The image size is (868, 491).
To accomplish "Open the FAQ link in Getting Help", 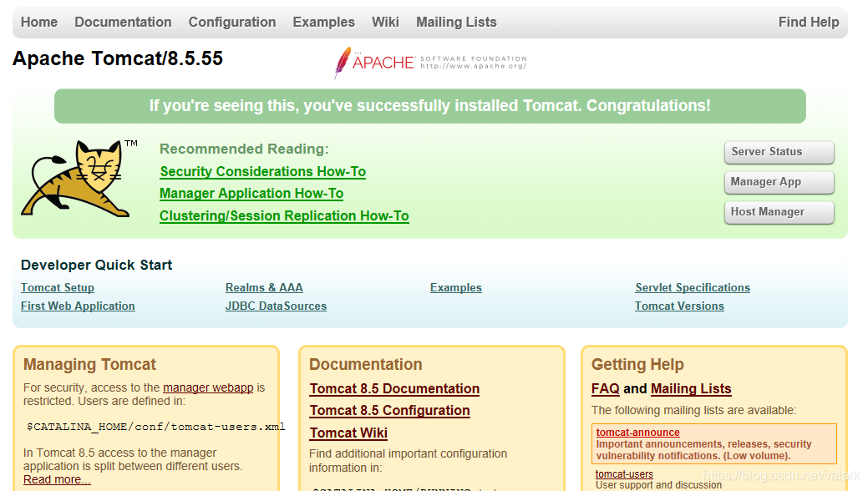I will [605, 388].
